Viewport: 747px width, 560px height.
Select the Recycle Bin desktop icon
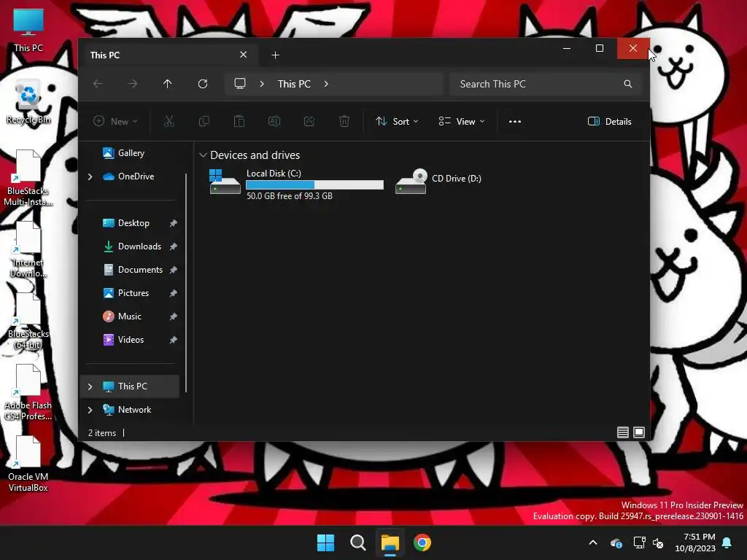[x=28, y=102]
